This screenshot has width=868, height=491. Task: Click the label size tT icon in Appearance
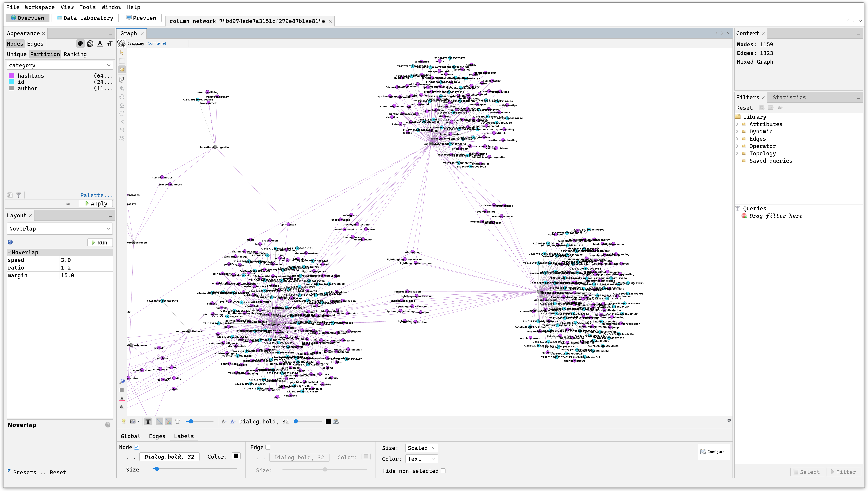pos(110,44)
